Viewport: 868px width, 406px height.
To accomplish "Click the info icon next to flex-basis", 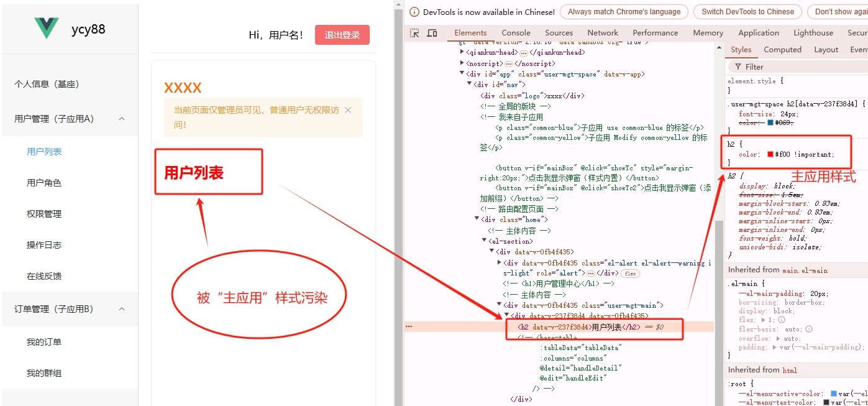I will click(x=809, y=330).
